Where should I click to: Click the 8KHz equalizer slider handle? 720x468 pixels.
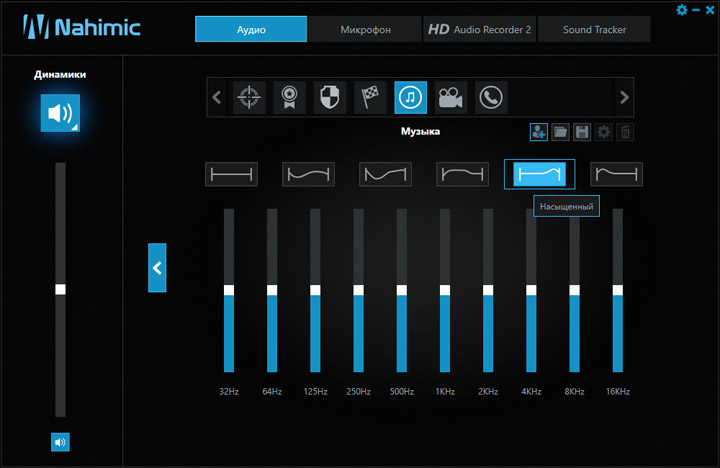[x=574, y=290]
